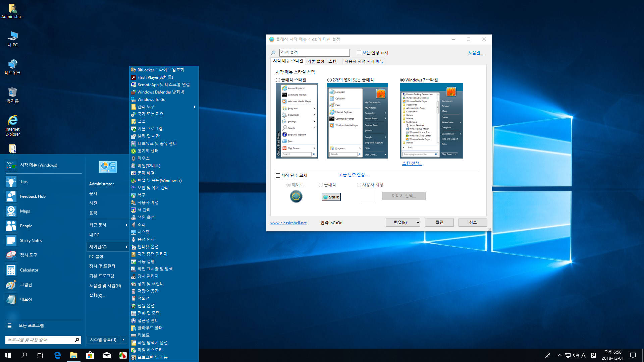Image resolution: width=644 pixels, height=362 pixels.
Task: Select the 클래식 스타일 radio option
Action: 278,80
